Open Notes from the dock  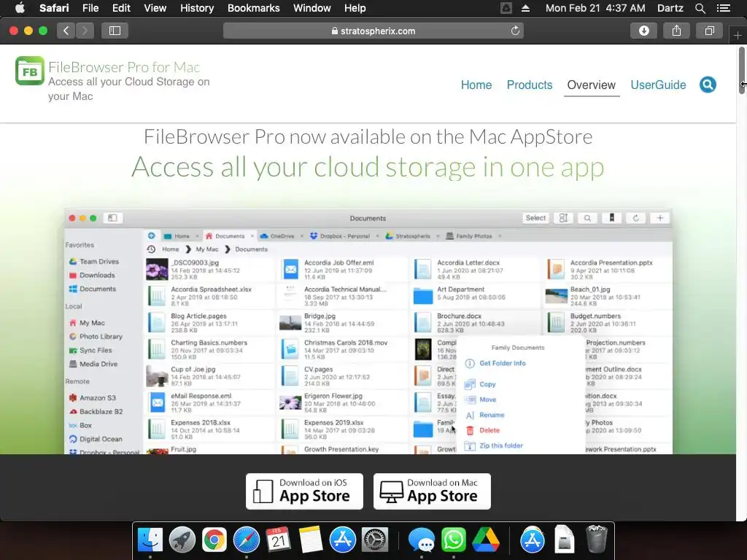pos(311,540)
